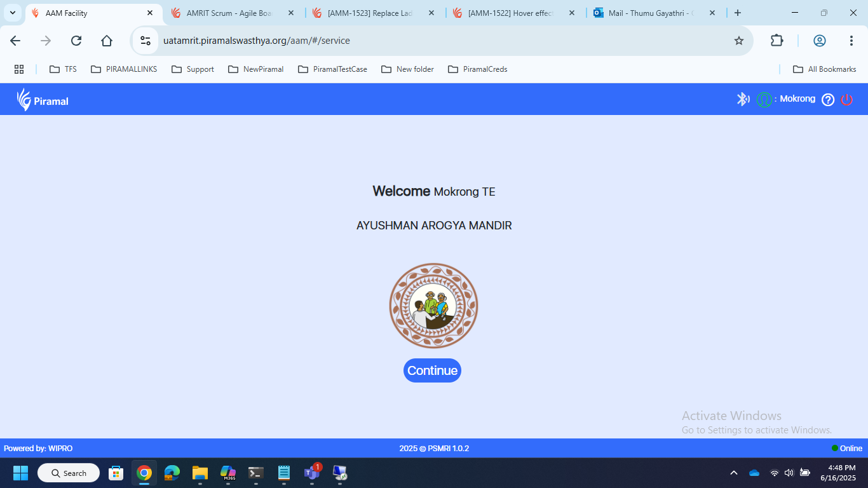Image resolution: width=868 pixels, height=488 pixels.
Task: Open Chrome three-dot menu
Action: point(851,41)
